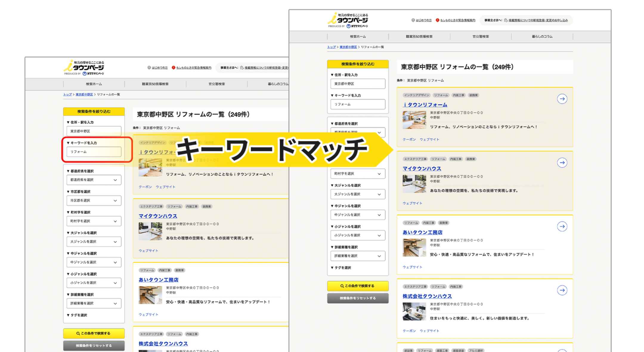Click arrow icon on 株式会社タウンハウス card

(x=562, y=290)
